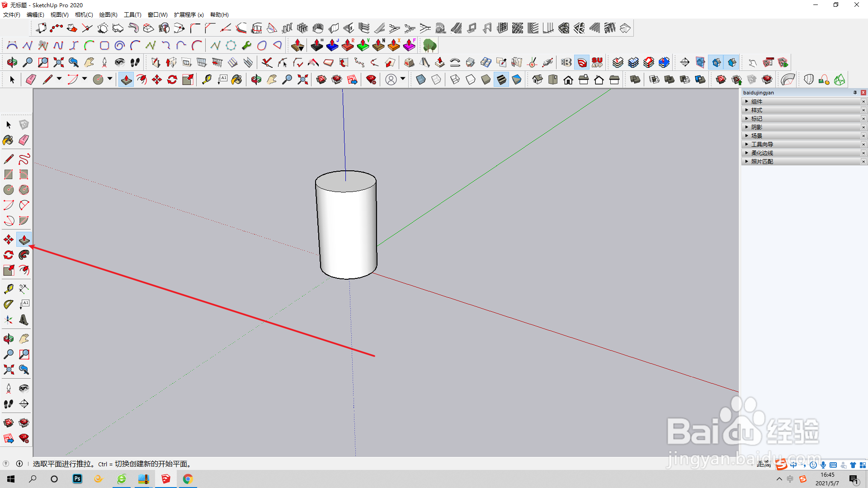Select the Pie arc tool
This screenshot has height=488, width=868.
(x=24, y=221)
